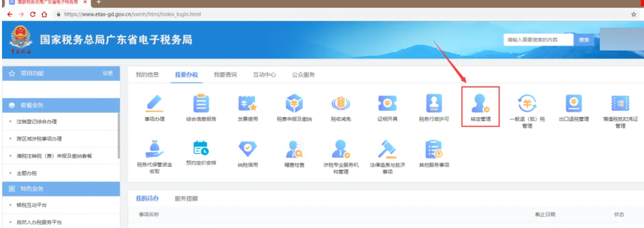This screenshot has height=228, width=644.
Task: Click 设置 in 常用功能 header
Action: 108,73
